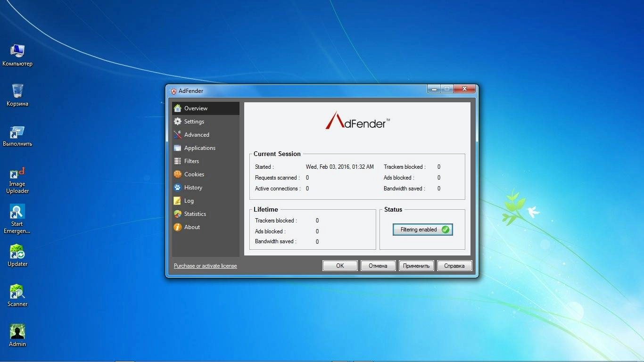Click Ads blocked in Current Session
644x362 pixels.
coord(399,178)
